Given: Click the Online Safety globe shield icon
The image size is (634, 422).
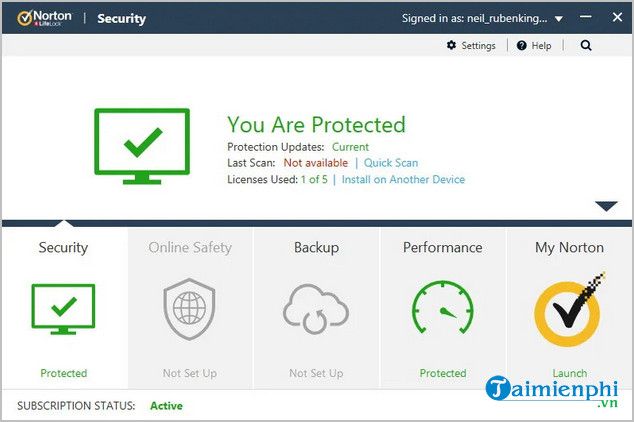Looking at the screenshot, I should click(190, 309).
